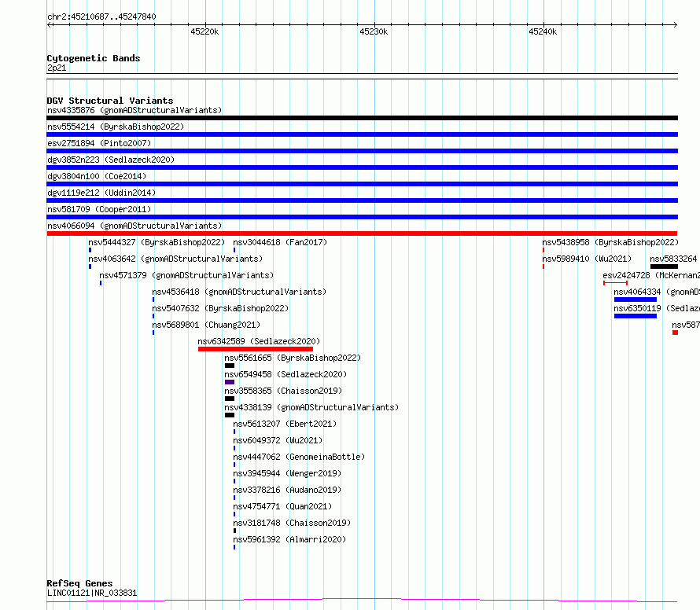Image resolution: width=700 pixels, height=610 pixels.
Task: Select the black bar under nsv5833264
Action: 664,266
